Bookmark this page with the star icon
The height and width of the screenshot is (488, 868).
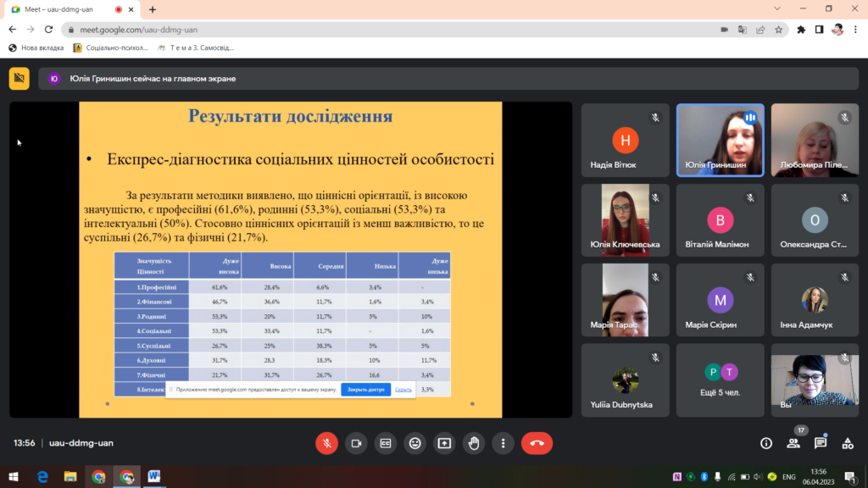pyautogui.click(x=778, y=29)
